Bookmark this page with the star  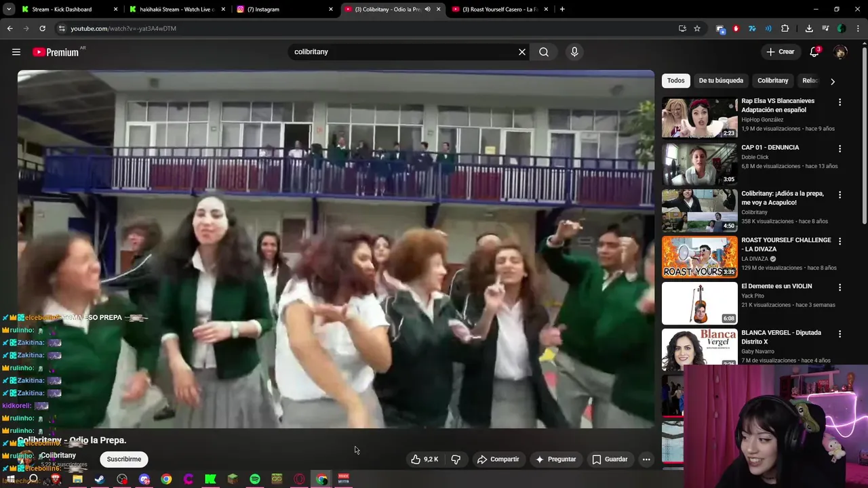(x=696, y=28)
